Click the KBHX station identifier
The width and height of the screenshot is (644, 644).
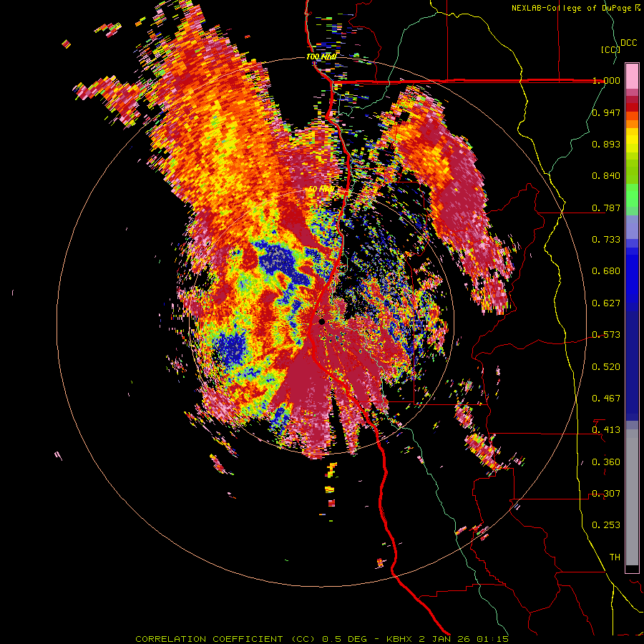[x=400, y=639]
